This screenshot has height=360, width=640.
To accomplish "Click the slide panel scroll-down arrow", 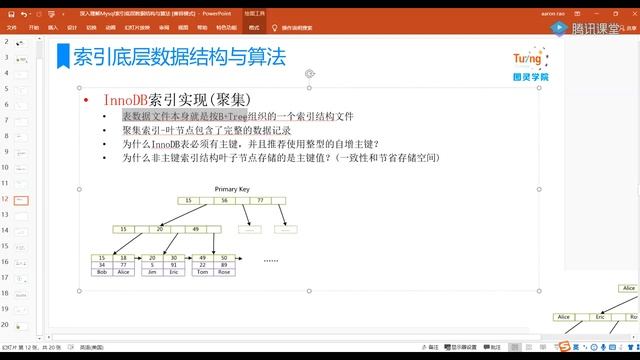I will tap(39, 338).
